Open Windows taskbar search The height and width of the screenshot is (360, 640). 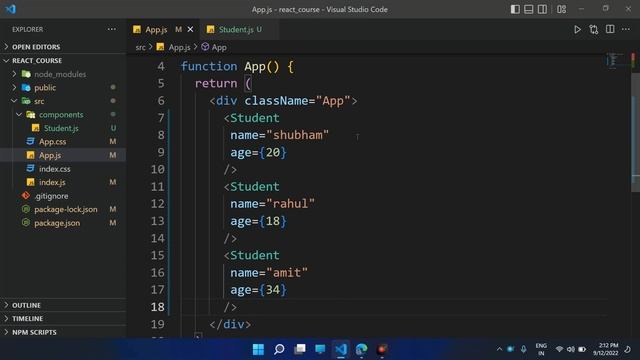(x=279, y=349)
